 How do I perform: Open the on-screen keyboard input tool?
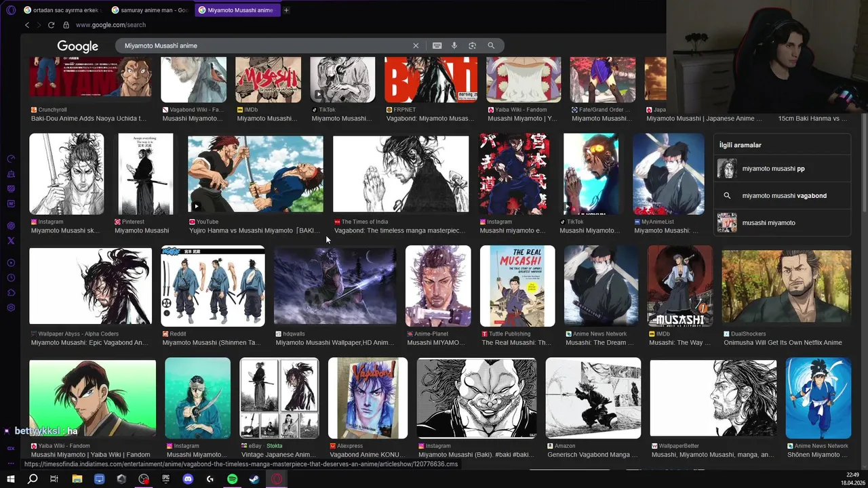pyautogui.click(x=437, y=45)
